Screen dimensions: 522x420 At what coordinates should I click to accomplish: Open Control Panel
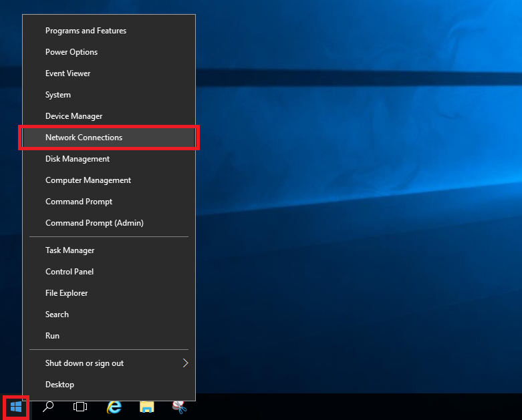pyautogui.click(x=109, y=271)
